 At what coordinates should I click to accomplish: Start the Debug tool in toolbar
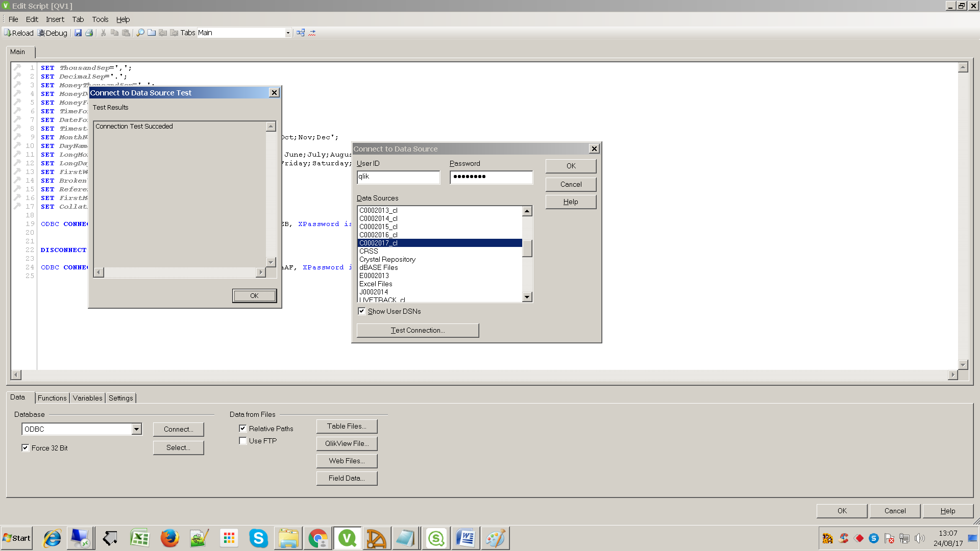[53, 33]
